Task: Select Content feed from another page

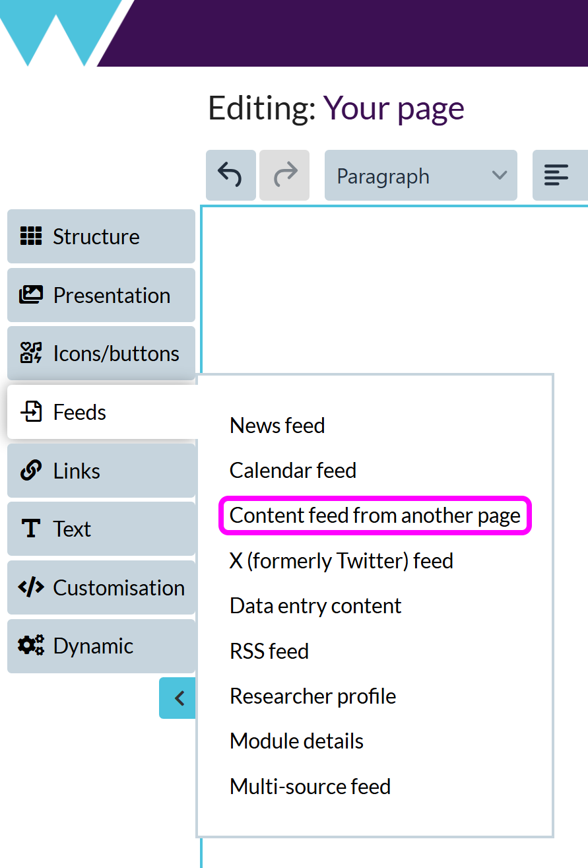Action: pos(375,516)
